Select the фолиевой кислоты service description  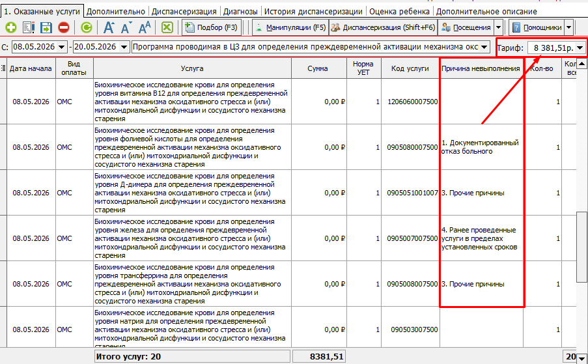[192, 147]
